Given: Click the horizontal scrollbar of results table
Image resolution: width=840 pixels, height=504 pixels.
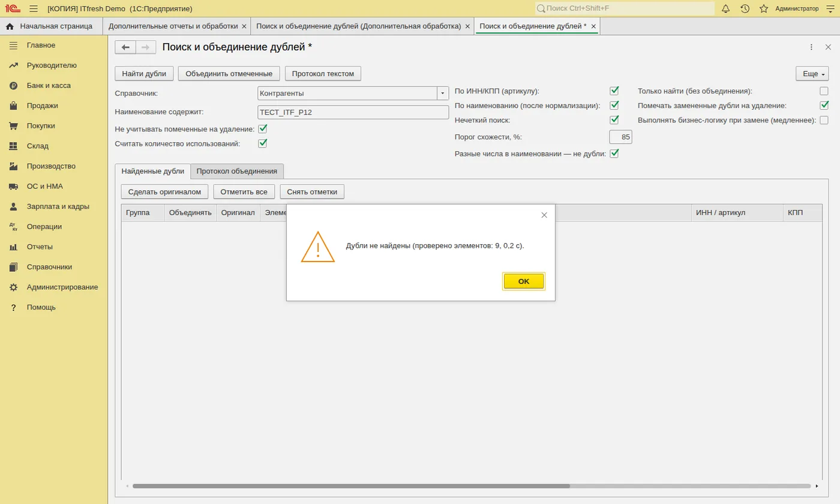Looking at the screenshot, I should click(x=351, y=486).
